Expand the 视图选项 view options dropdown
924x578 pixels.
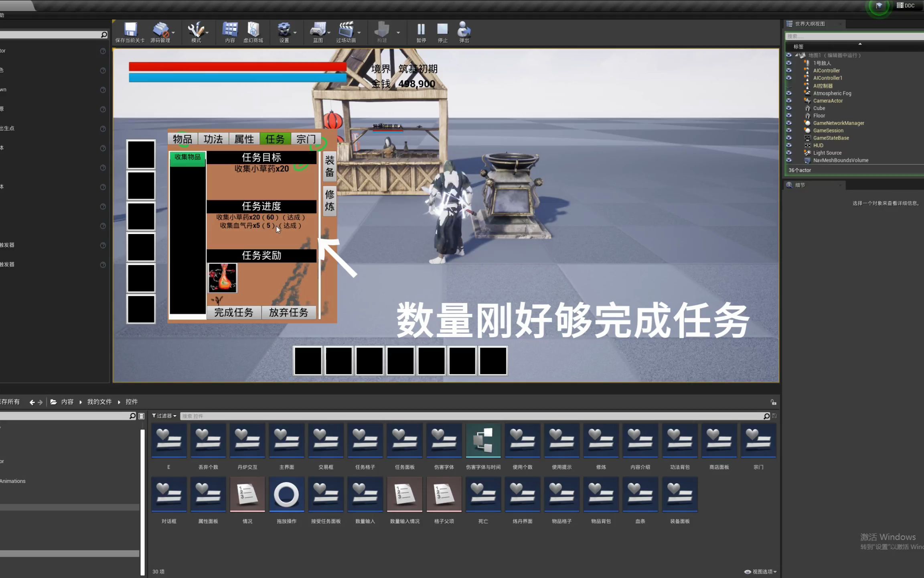click(x=761, y=572)
